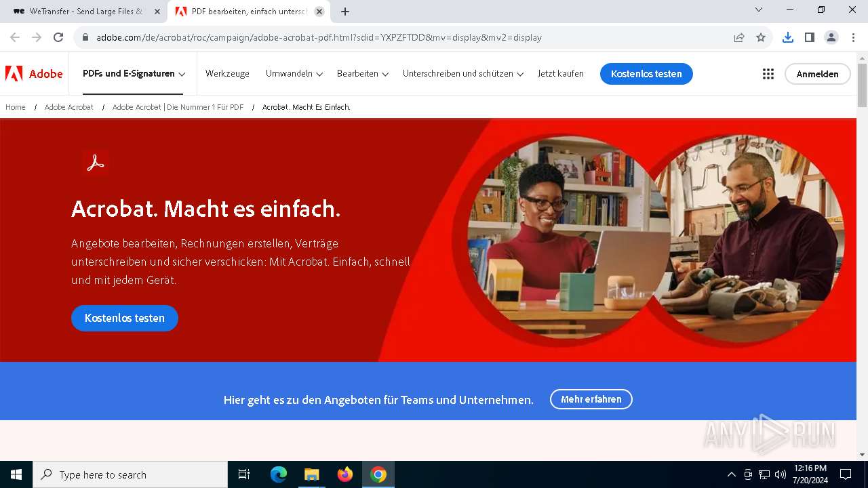The height and width of the screenshot is (488, 868).
Task: Open Adobe Acrobat | Die Nummer 1 Für PDF breadcrumb
Action: click(178, 107)
